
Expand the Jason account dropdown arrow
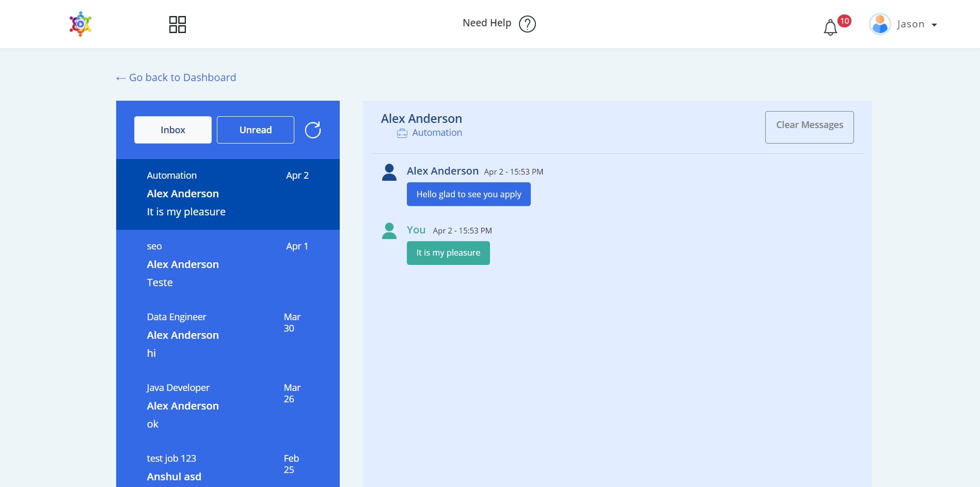(934, 25)
